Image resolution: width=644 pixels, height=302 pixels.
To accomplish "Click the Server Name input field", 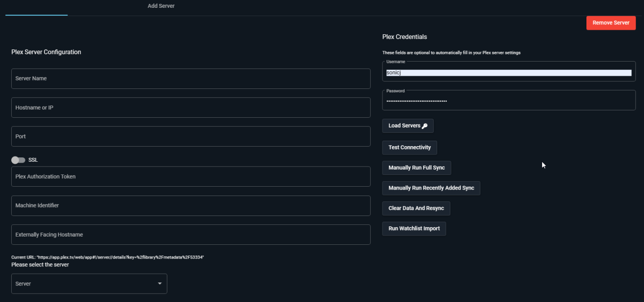I will click(x=190, y=78).
